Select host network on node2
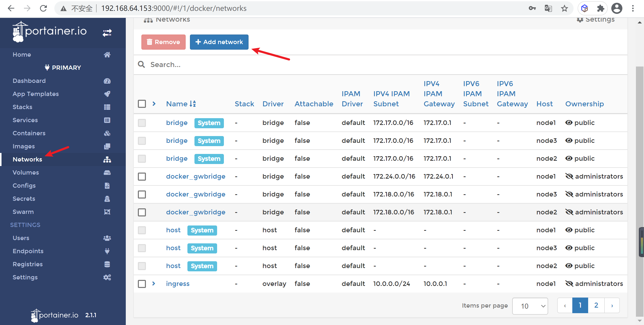 pyautogui.click(x=142, y=266)
